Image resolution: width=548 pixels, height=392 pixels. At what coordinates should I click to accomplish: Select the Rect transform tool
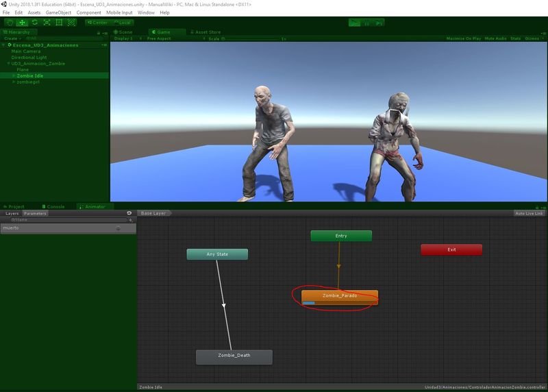click(59, 23)
